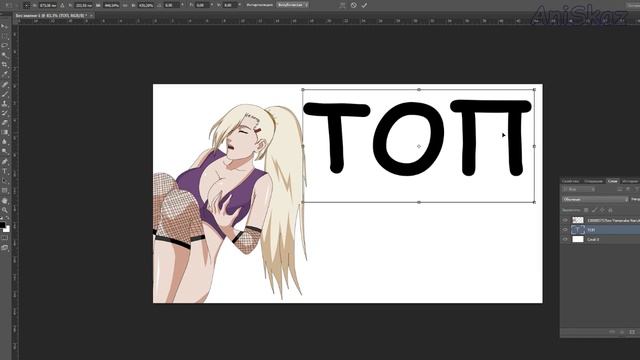640x360 pixels.
Task: Select the Lasso tool
Action: point(4,46)
